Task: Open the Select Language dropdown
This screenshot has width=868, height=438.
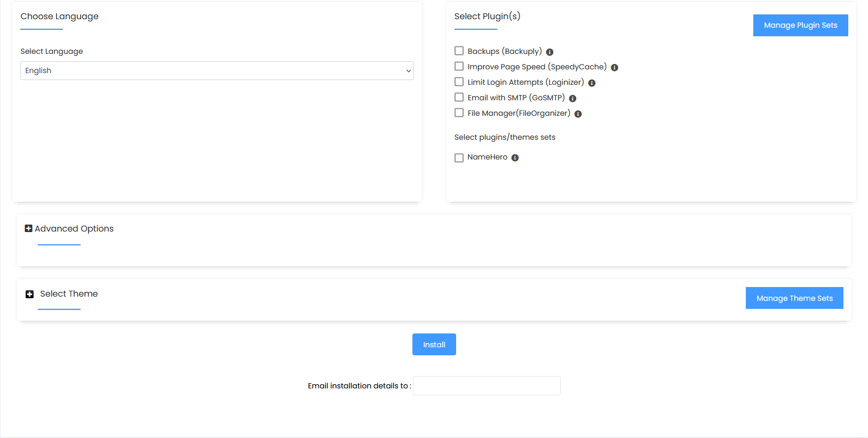Action: (217, 71)
